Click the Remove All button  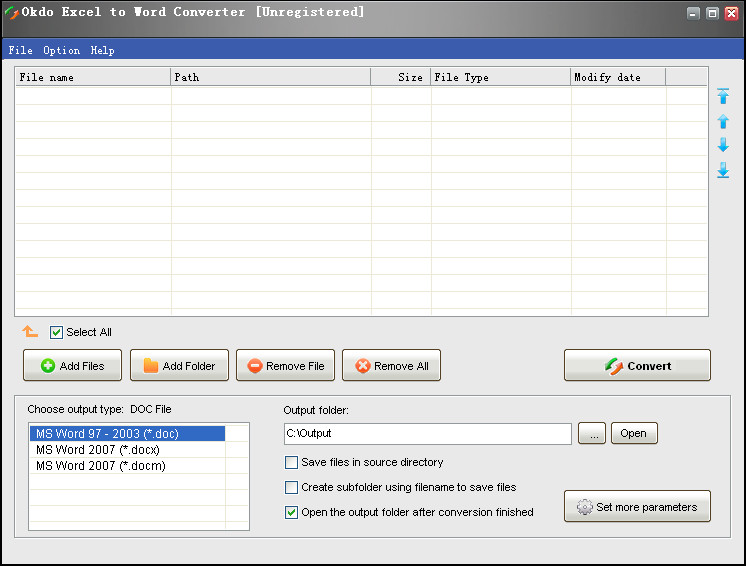pos(392,365)
